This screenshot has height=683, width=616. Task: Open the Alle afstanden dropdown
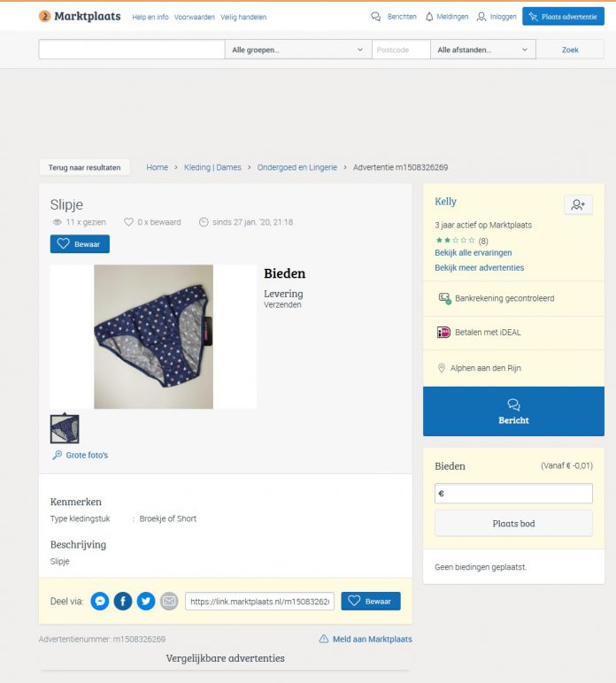coord(483,50)
